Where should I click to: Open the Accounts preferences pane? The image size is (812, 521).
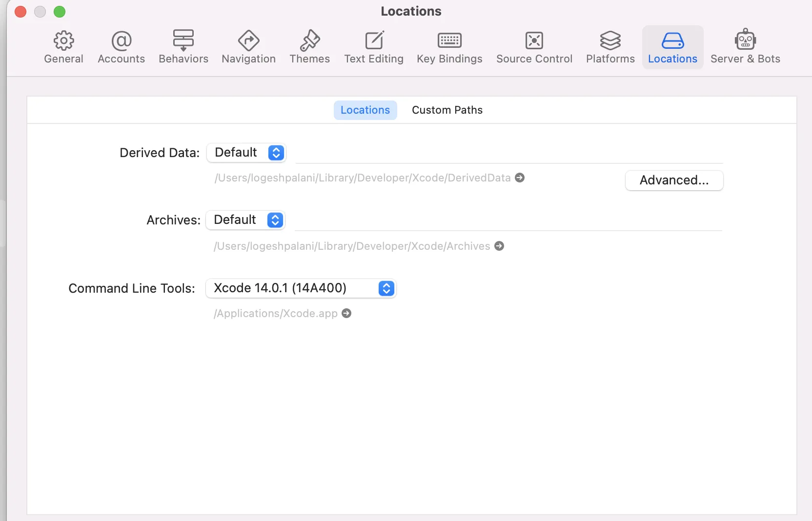[121, 47]
